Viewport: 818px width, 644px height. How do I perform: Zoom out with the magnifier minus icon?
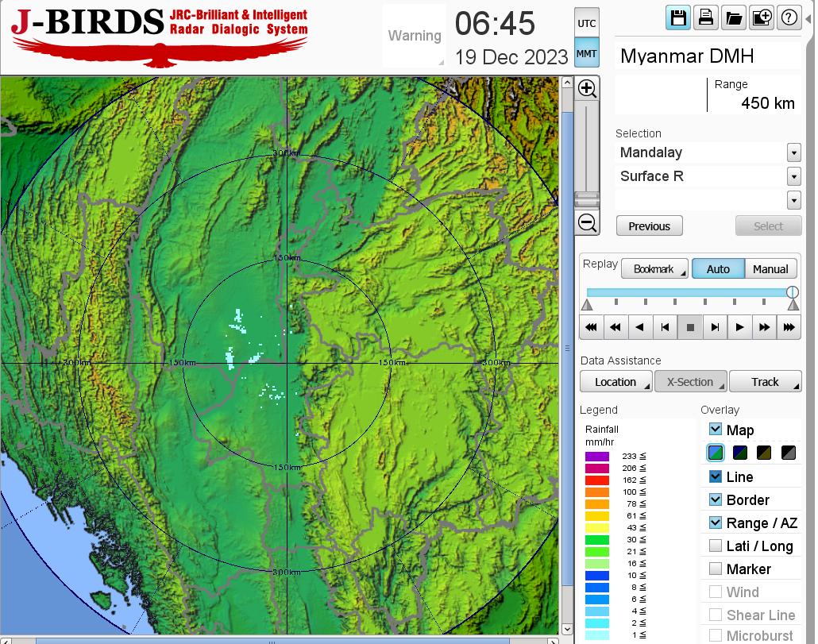coord(587,222)
